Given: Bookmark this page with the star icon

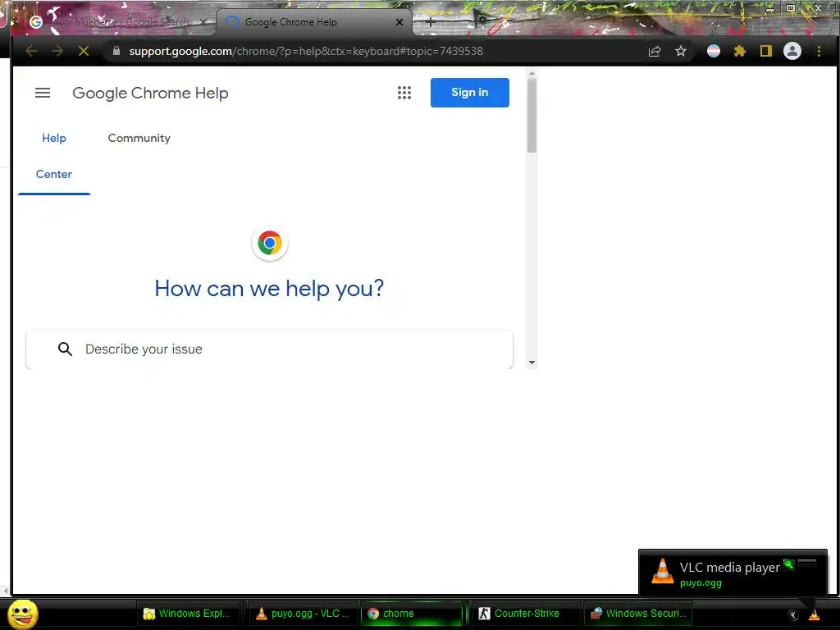Looking at the screenshot, I should pos(680,51).
